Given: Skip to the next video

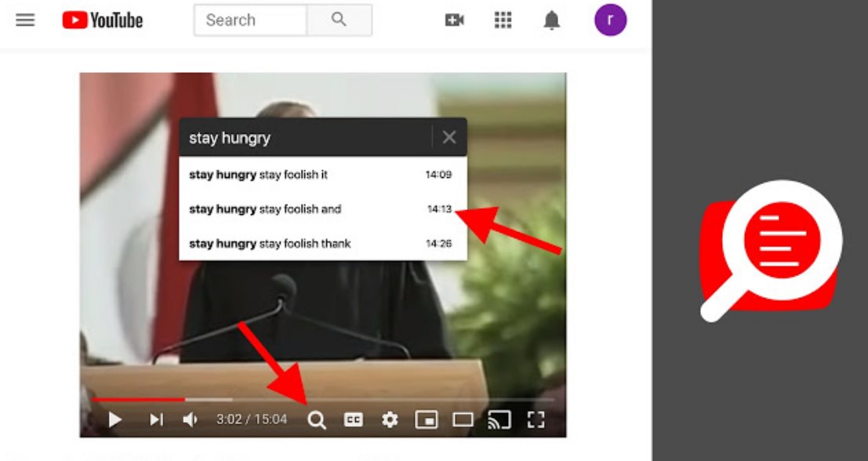Looking at the screenshot, I should pos(156,420).
